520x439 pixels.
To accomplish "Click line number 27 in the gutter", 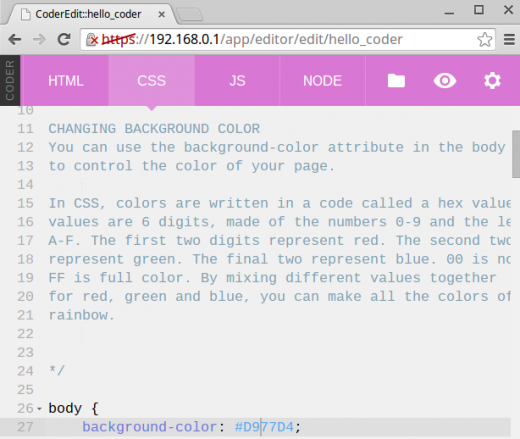I will (x=25, y=427).
